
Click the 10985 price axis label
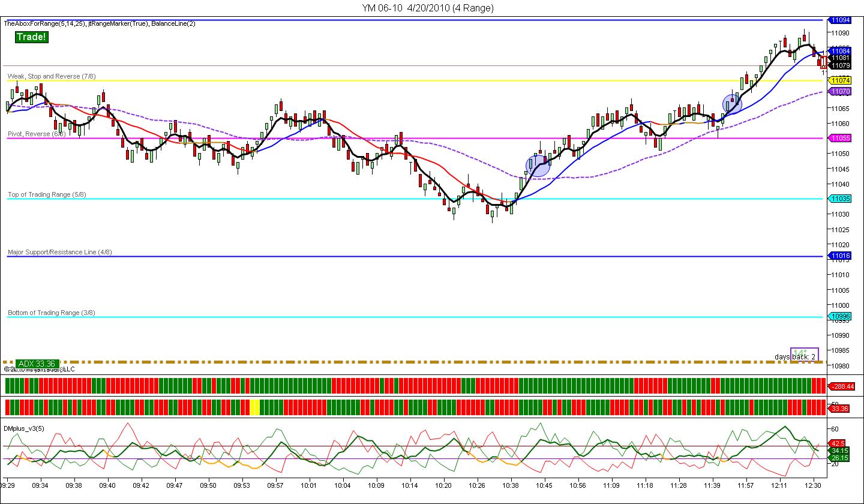840,350
